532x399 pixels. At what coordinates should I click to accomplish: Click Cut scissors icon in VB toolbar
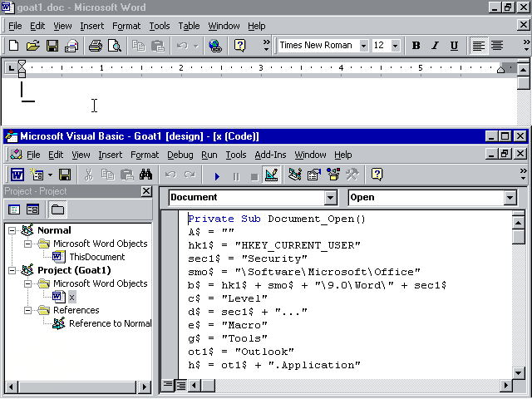[89, 175]
